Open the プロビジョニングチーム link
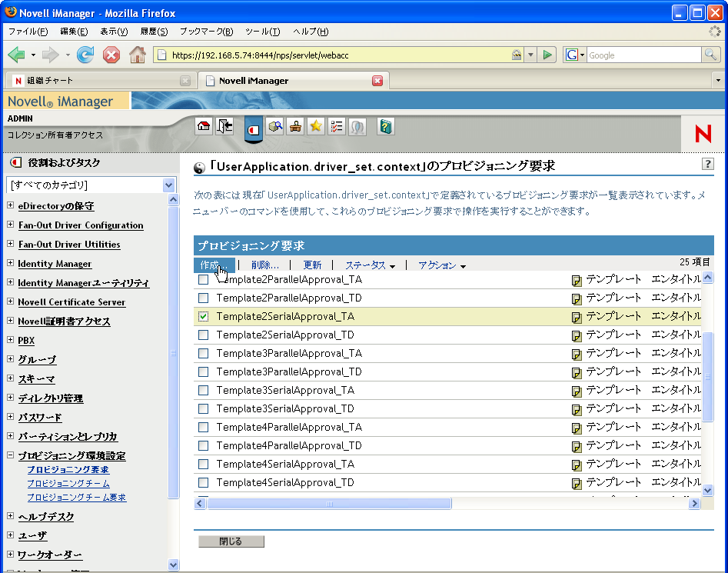Image resolution: width=728 pixels, height=573 pixels. point(68,483)
